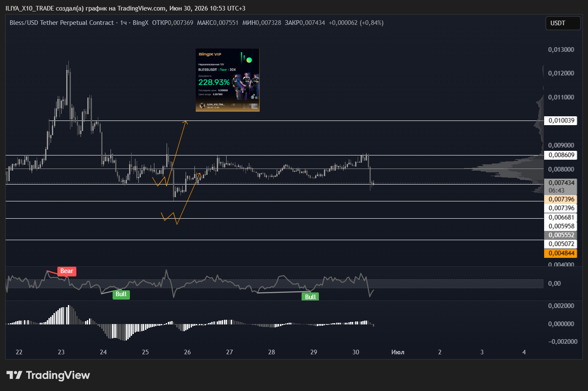Click the 0,006681 price level label
588x391 pixels.
(561, 217)
